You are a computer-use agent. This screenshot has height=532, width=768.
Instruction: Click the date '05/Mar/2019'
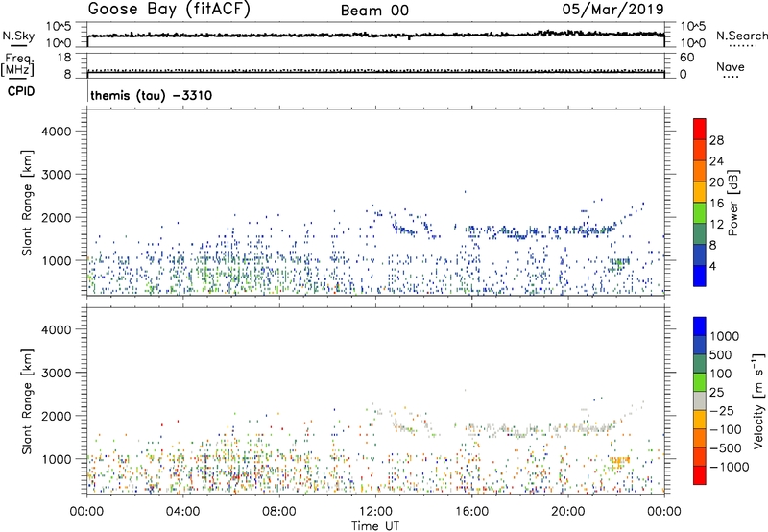click(612, 10)
